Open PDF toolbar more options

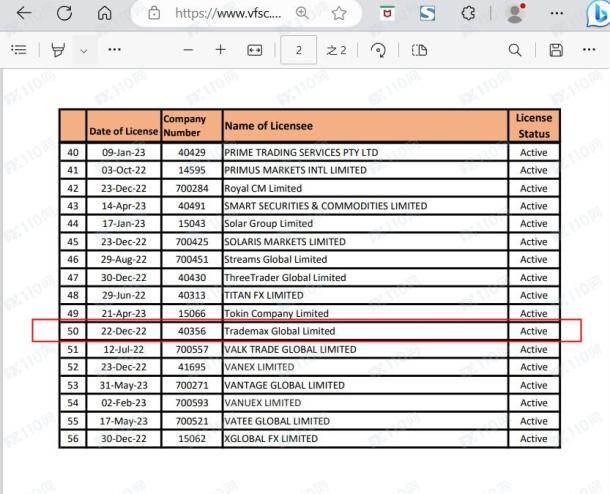click(589, 49)
